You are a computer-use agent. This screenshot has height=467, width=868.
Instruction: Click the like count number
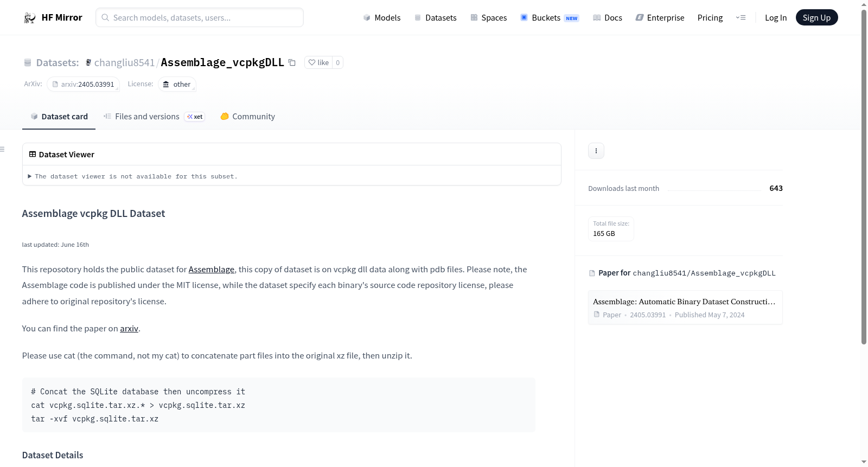pos(338,62)
